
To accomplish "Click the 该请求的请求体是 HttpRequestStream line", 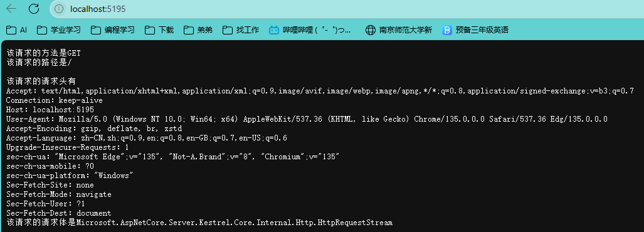I will coord(199,223).
